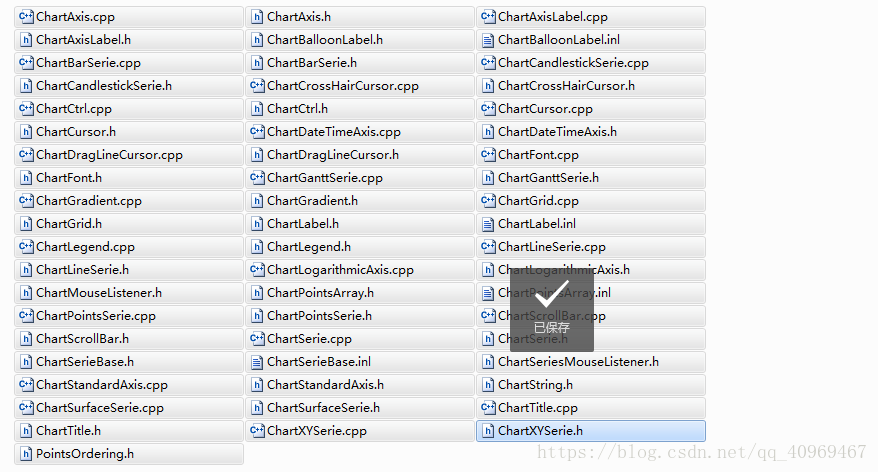Select the file ChartTitle.h
This screenshot has width=878, height=472.
coord(129,431)
